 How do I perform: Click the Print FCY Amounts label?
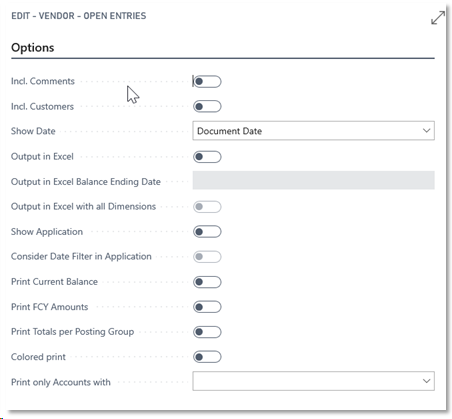(x=50, y=307)
